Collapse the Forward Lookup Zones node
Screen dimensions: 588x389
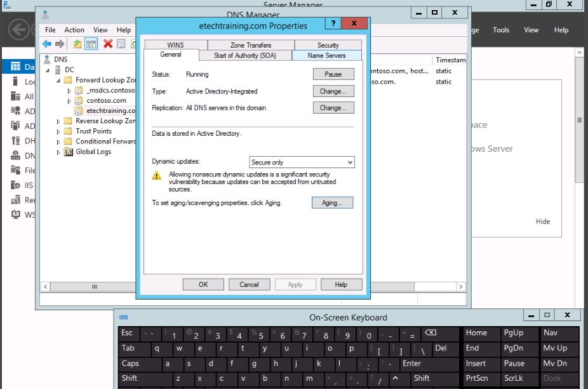pos(59,81)
